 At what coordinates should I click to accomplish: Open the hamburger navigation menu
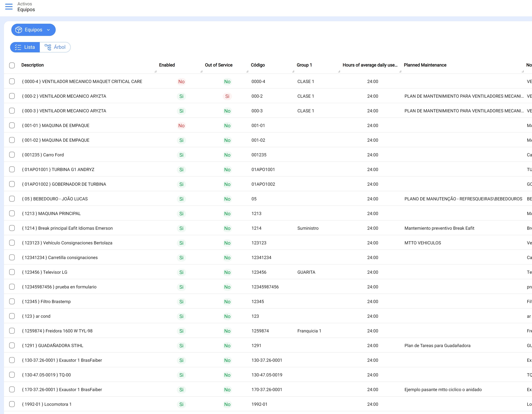(9, 7)
